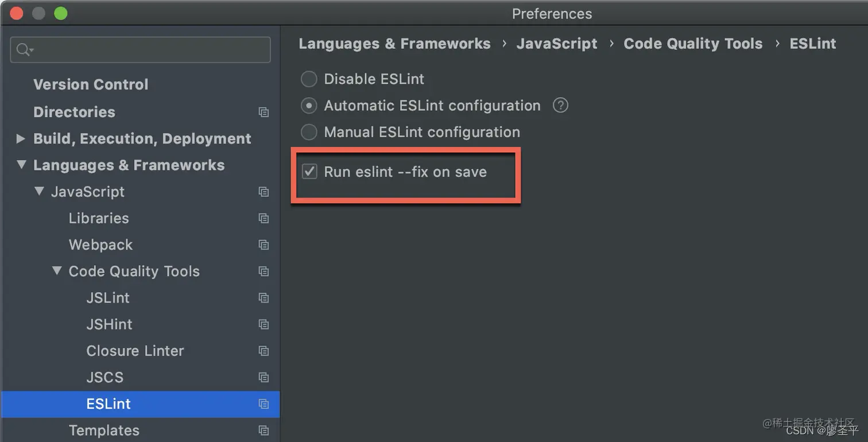Toggle Run eslint --fix on save checkbox
This screenshot has width=868, height=442.
click(309, 172)
